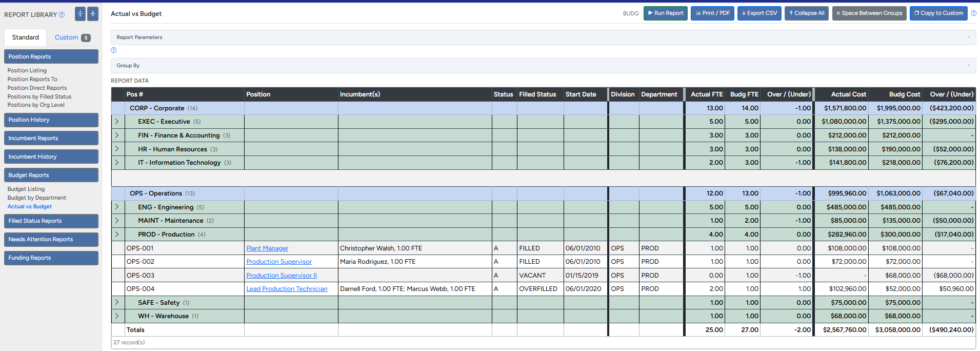Click the total actual cost $2,567,760.00
Screen dimensions: 980x351
[845, 330]
